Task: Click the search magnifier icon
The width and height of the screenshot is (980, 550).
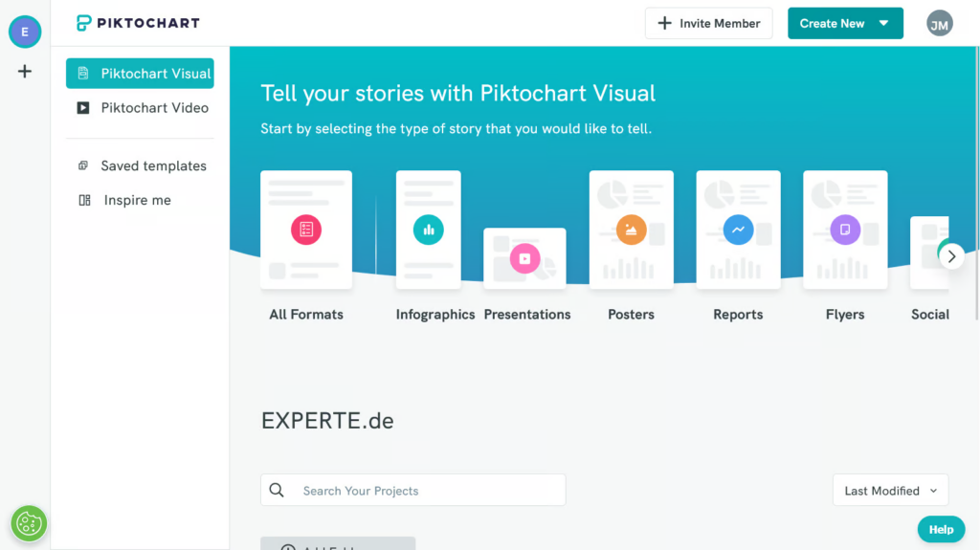Action: (277, 490)
